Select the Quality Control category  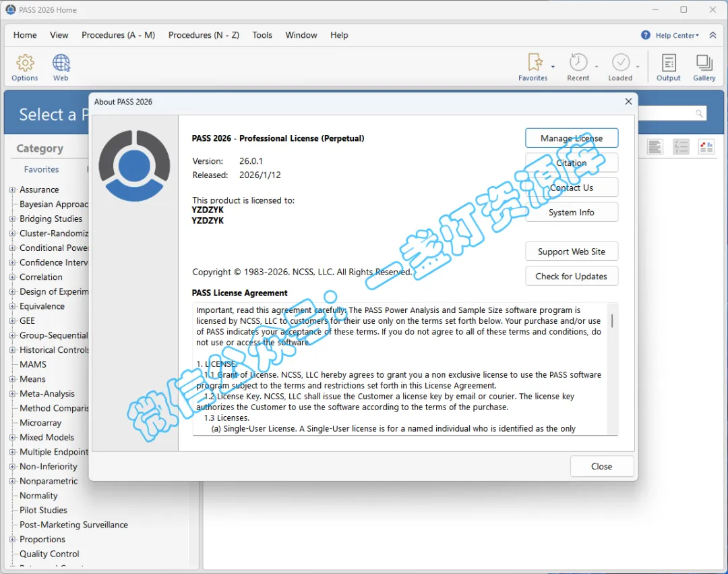49,554
